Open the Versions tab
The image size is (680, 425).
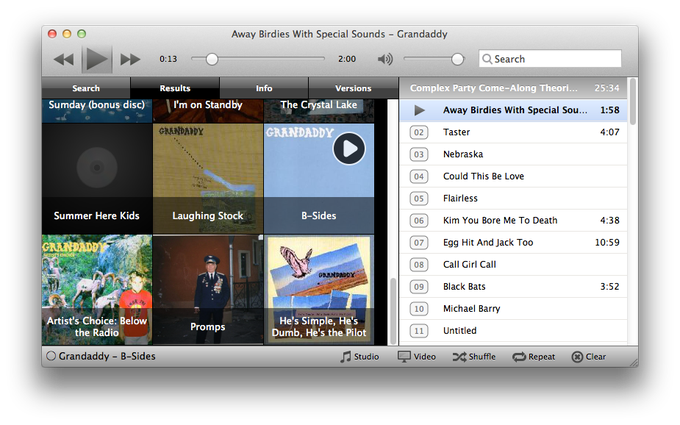[x=353, y=88]
